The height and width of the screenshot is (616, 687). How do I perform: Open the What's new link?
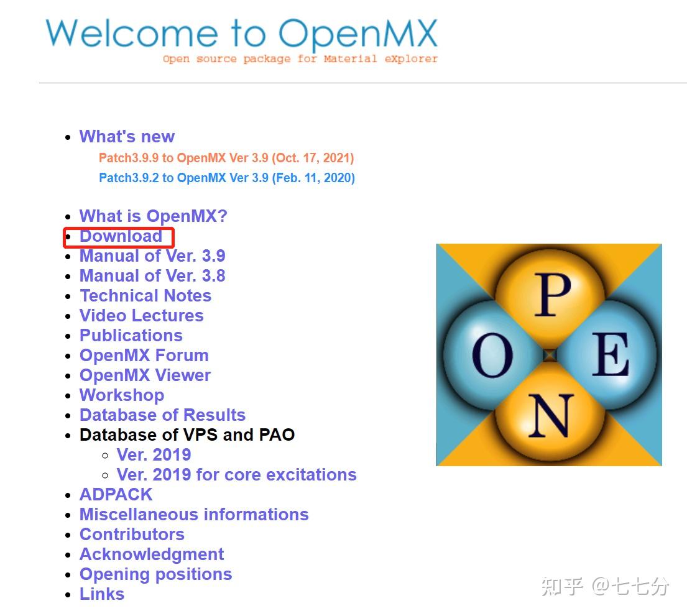point(127,136)
